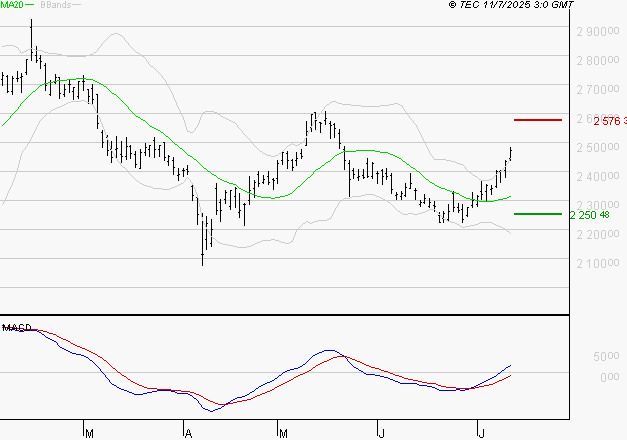Click the second M month marker on time axis
This screenshot has width=627, height=440.
tap(283, 433)
